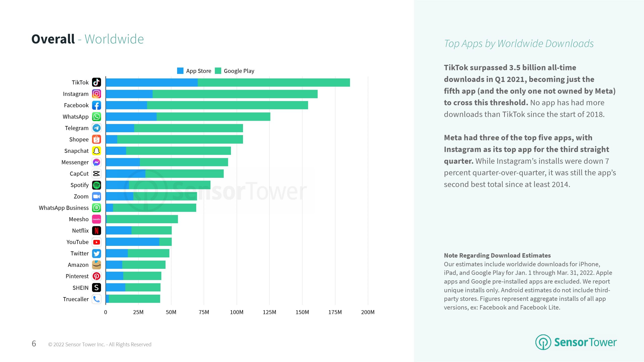Image resolution: width=644 pixels, height=362 pixels.
Task: Click the Netflix app icon
Action: tap(96, 231)
